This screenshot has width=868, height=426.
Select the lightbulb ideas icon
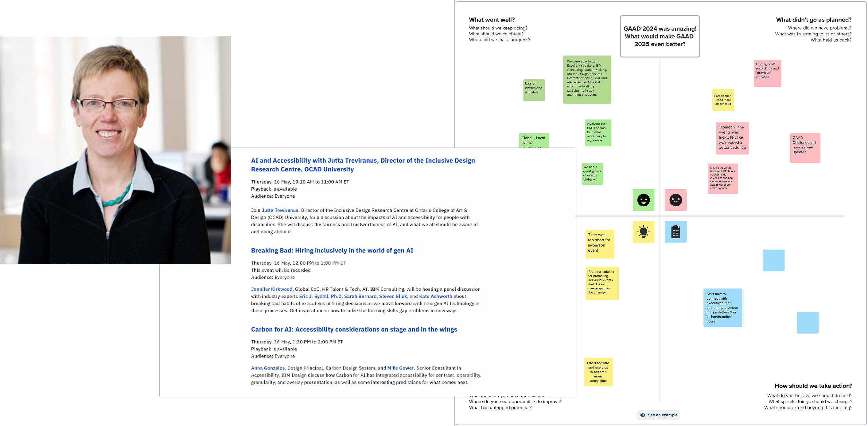click(x=643, y=232)
